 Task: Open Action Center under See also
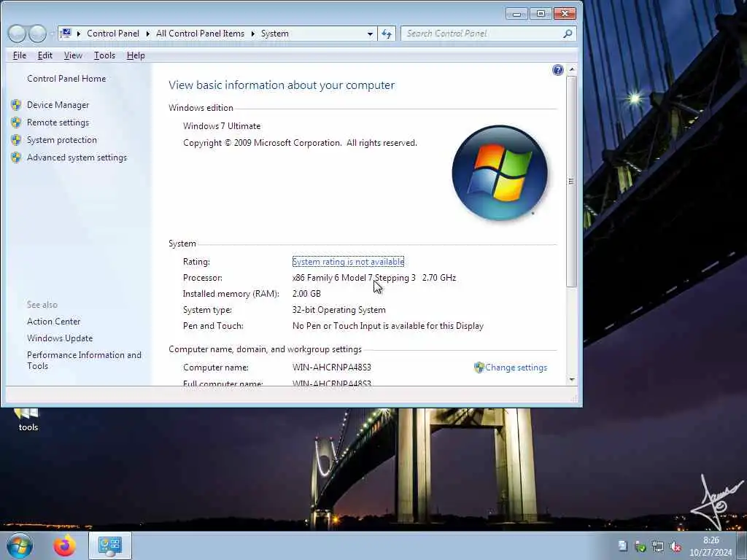[x=54, y=322]
